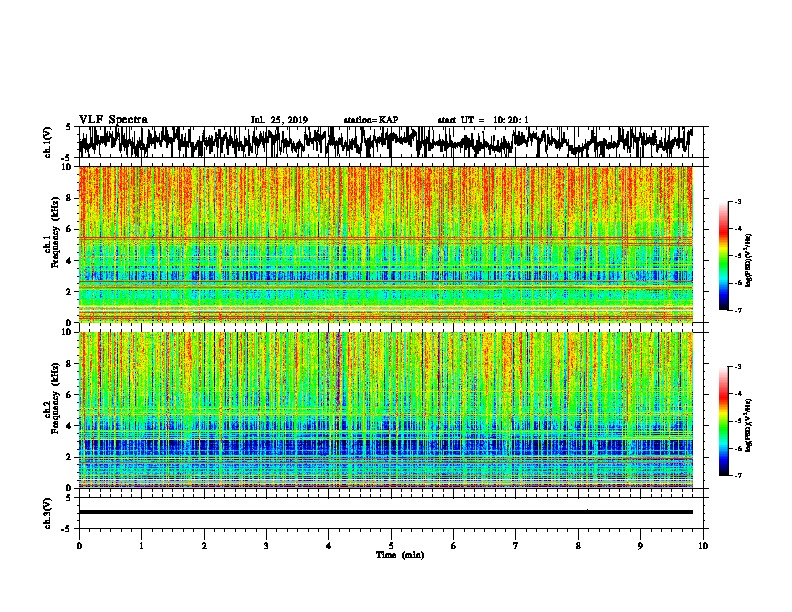This screenshot has height=612, width=792.
Task: Click the ch.1 "Frequency (kHz)" axis label
Action: pyautogui.click(x=55, y=233)
